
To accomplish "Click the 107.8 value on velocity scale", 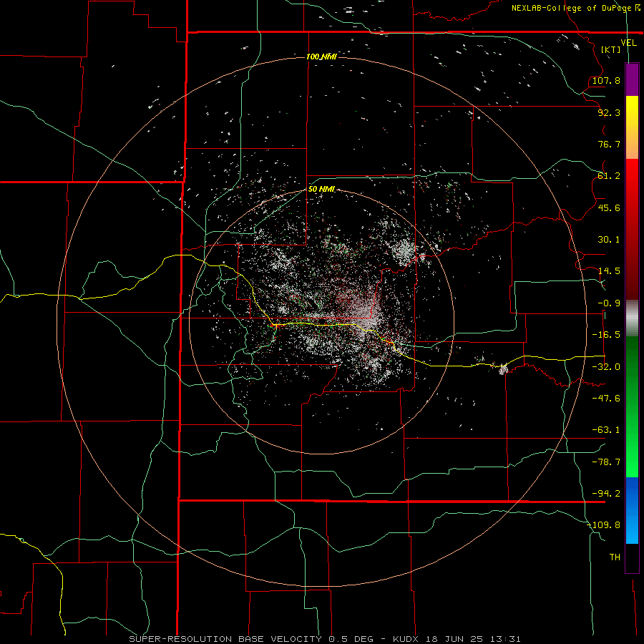I will tap(606, 80).
